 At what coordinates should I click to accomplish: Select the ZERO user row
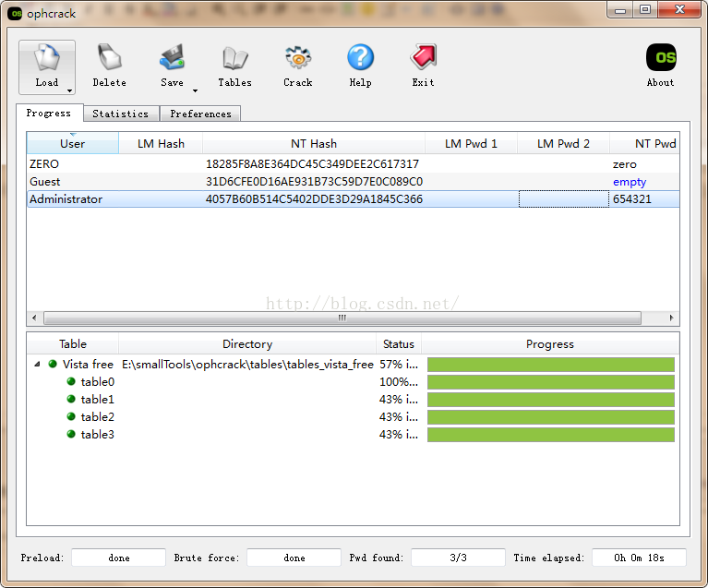tap(354, 164)
